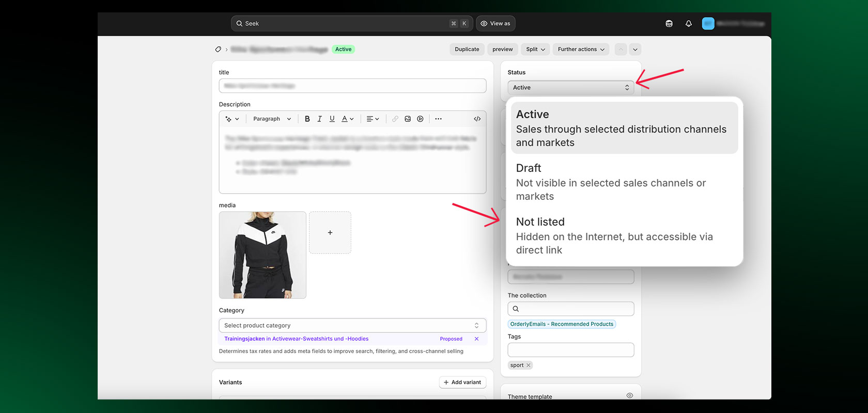Switch to HTML code view
The image size is (868, 413).
click(477, 119)
